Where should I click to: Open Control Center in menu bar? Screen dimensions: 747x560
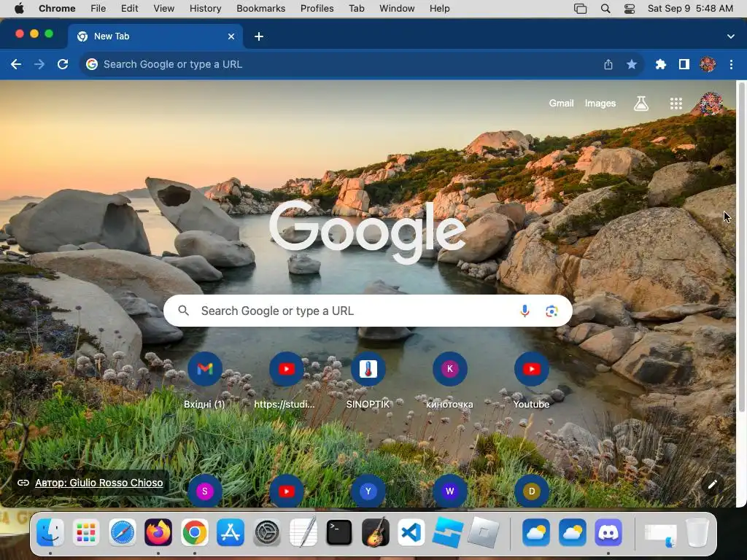pyautogui.click(x=630, y=9)
